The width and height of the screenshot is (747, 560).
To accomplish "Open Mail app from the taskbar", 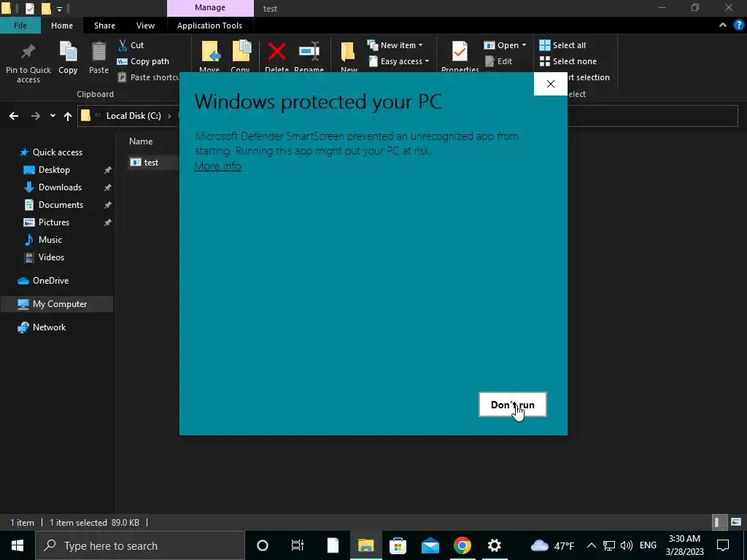I will click(430, 545).
